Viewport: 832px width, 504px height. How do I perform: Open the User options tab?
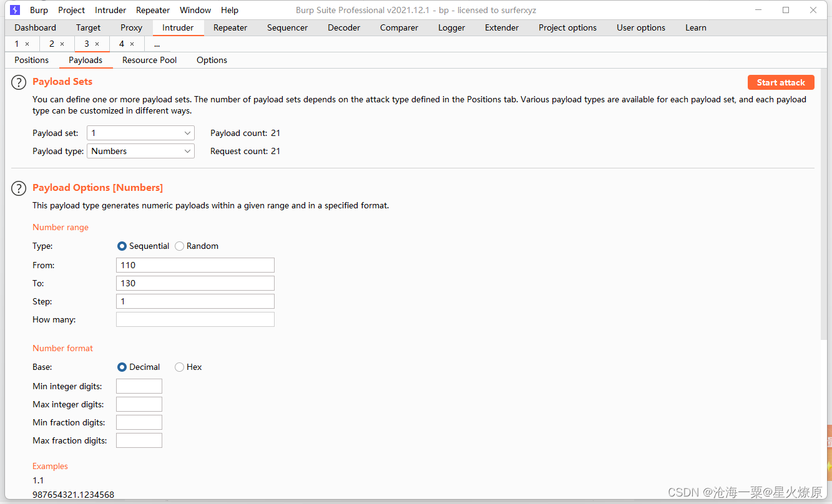(641, 27)
